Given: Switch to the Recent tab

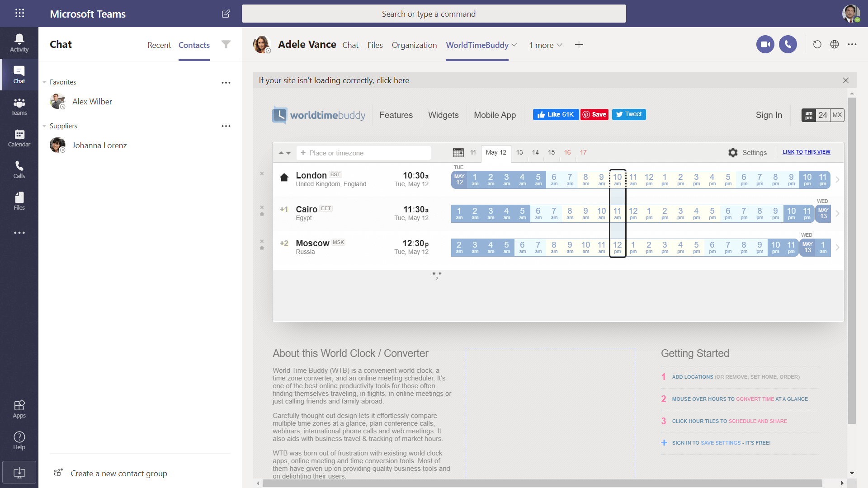Looking at the screenshot, I should pos(159,45).
